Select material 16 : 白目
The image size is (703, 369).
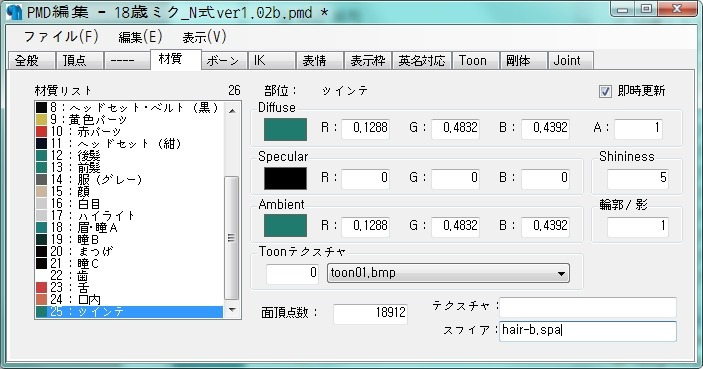129,204
